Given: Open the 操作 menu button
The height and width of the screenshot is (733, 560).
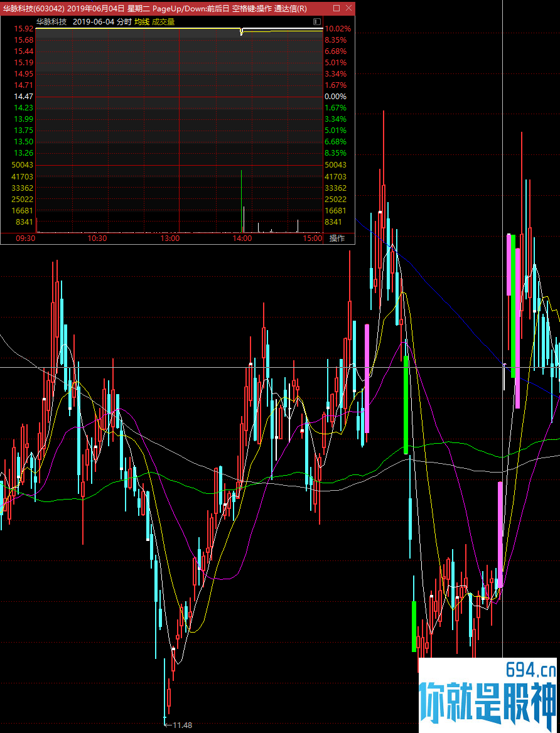Looking at the screenshot, I should [337, 238].
